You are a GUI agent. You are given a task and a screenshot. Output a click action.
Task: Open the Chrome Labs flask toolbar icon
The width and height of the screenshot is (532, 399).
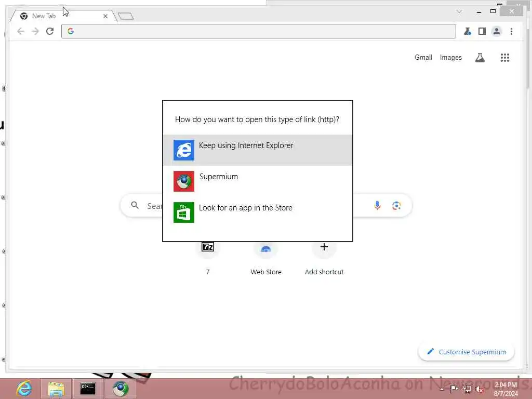point(468,31)
